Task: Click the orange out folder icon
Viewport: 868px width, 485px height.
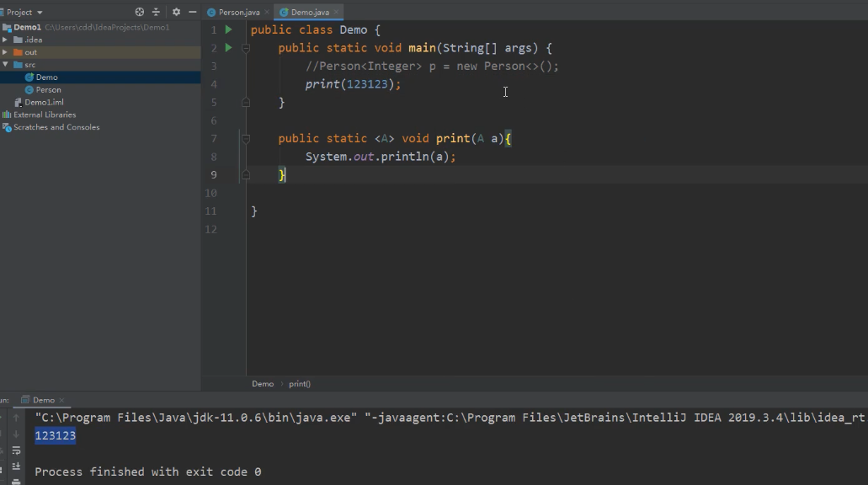Action: [18, 52]
